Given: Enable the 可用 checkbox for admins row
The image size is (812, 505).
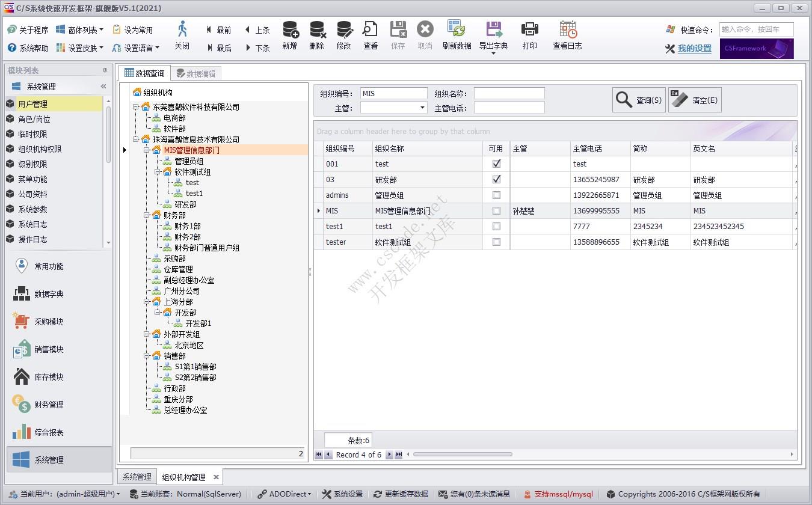Looking at the screenshot, I should tap(496, 195).
